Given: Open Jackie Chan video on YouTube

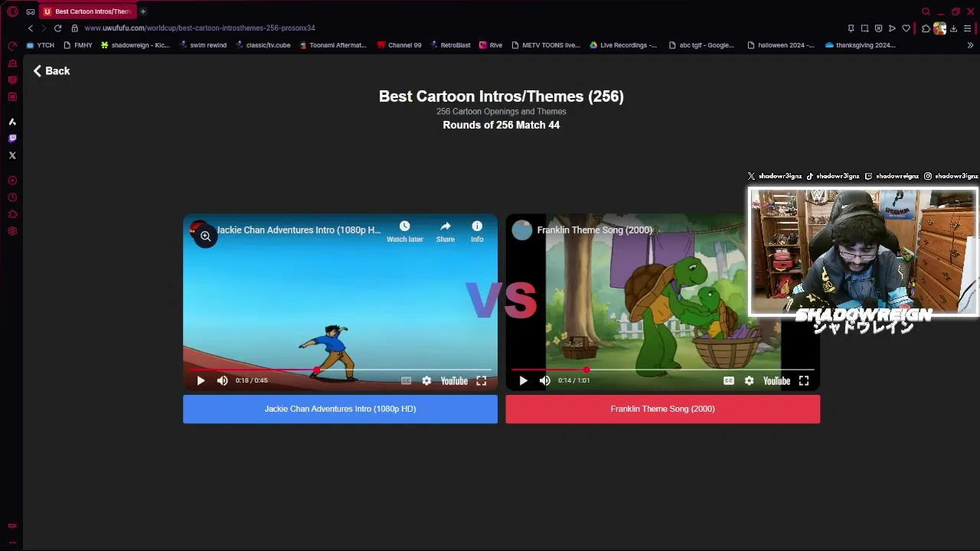Looking at the screenshot, I should (x=454, y=380).
